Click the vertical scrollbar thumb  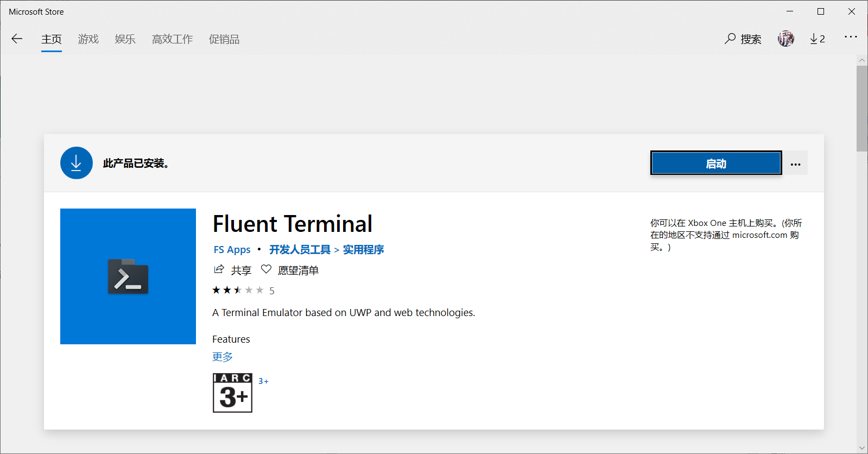862,109
